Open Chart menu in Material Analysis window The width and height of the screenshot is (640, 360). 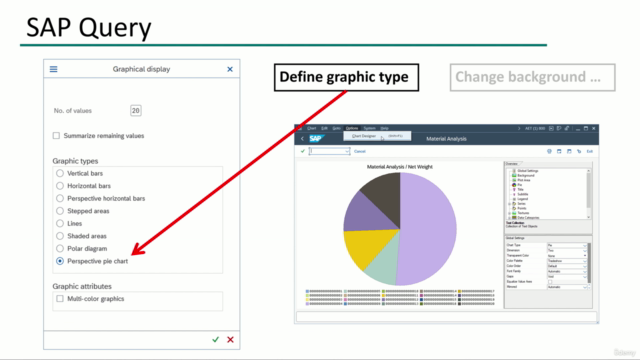311,128
